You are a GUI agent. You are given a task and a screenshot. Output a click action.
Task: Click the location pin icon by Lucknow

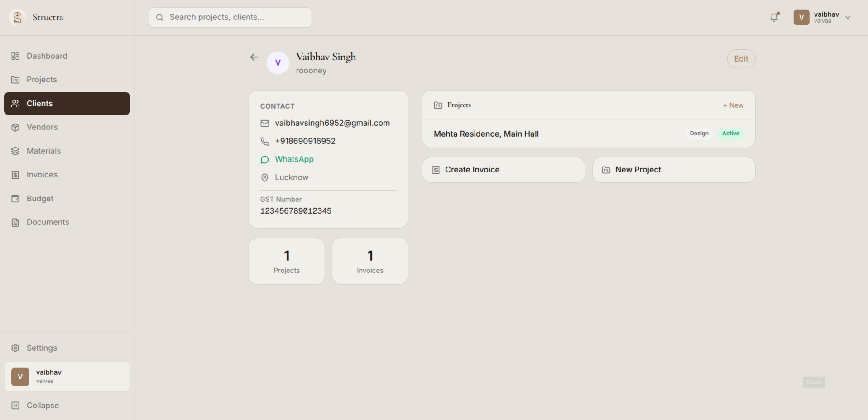[265, 178]
